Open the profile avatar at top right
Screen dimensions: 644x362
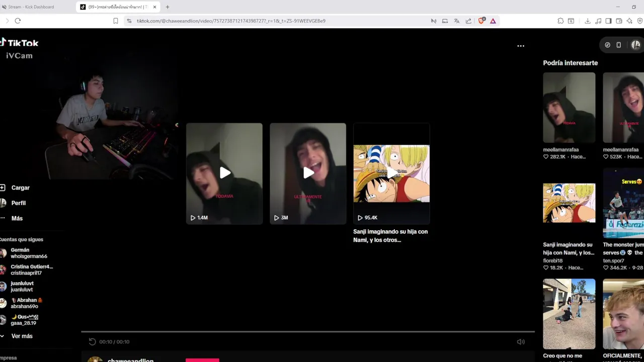[x=636, y=45]
